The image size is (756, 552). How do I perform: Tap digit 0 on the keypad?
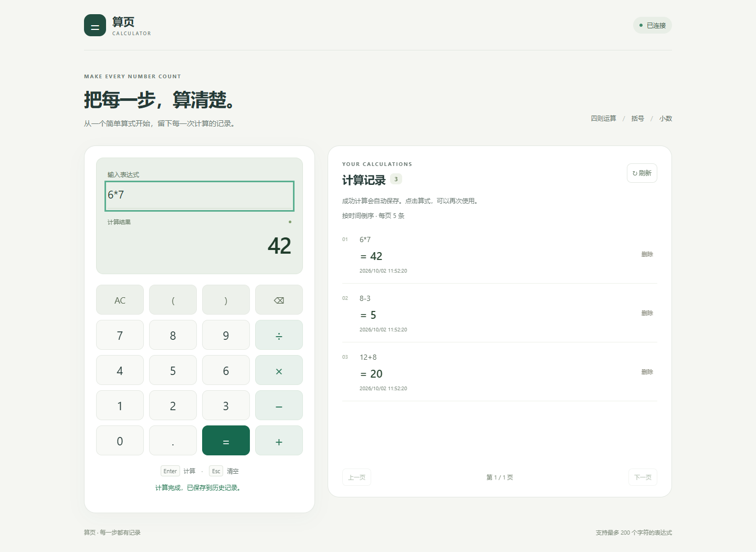pyautogui.click(x=120, y=441)
